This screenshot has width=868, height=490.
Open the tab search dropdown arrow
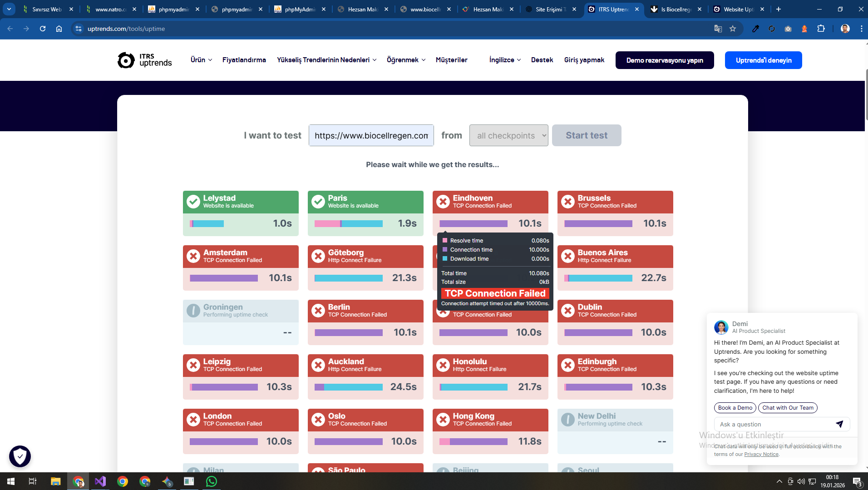(9, 9)
